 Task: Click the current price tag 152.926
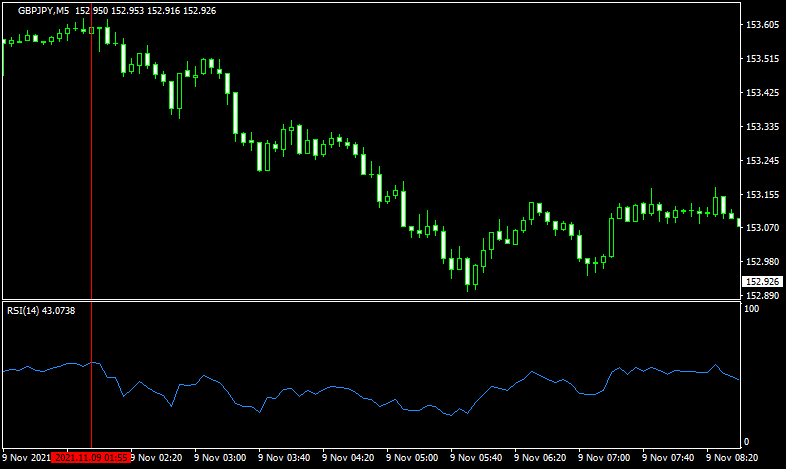click(762, 282)
